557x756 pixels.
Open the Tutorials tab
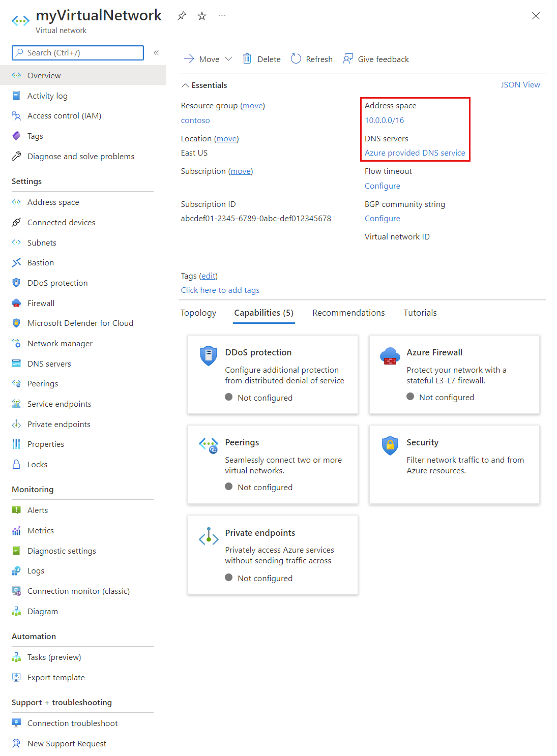click(x=420, y=313)
